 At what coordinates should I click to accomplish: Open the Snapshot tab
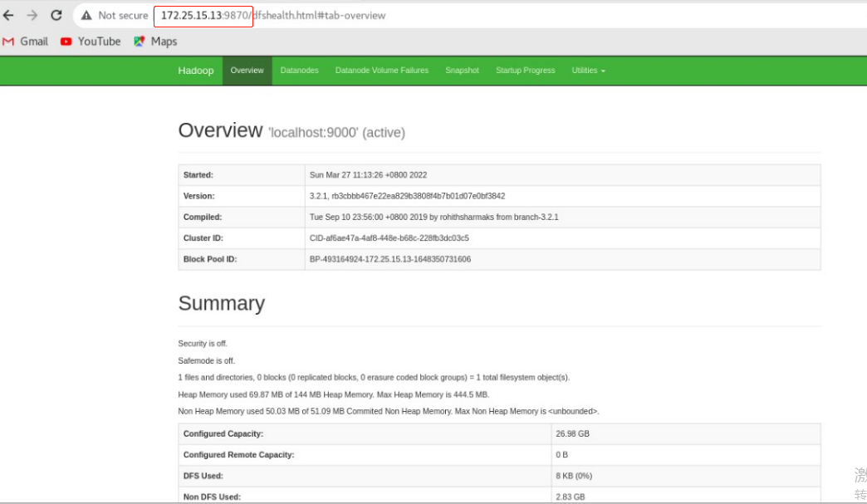click(463, 71)
